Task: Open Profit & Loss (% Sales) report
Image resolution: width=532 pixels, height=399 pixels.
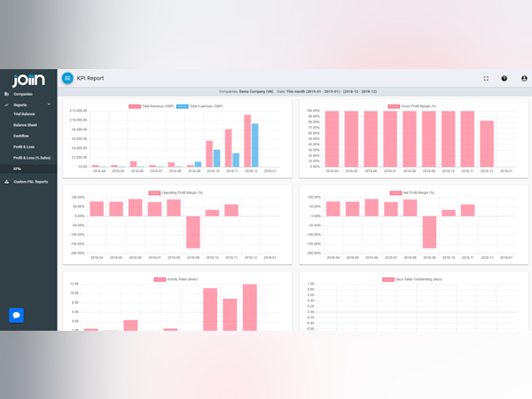Action: click(x=32, y=158)
